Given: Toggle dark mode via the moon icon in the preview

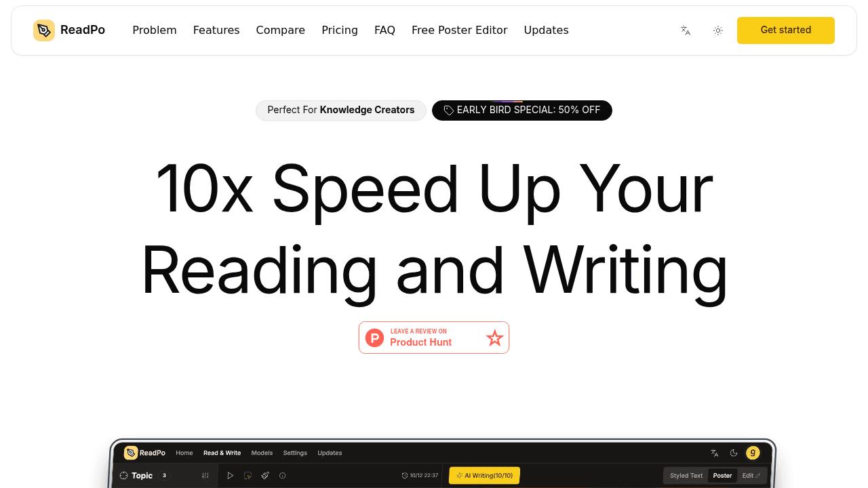Looking at the screenshot, I should 733,453.
